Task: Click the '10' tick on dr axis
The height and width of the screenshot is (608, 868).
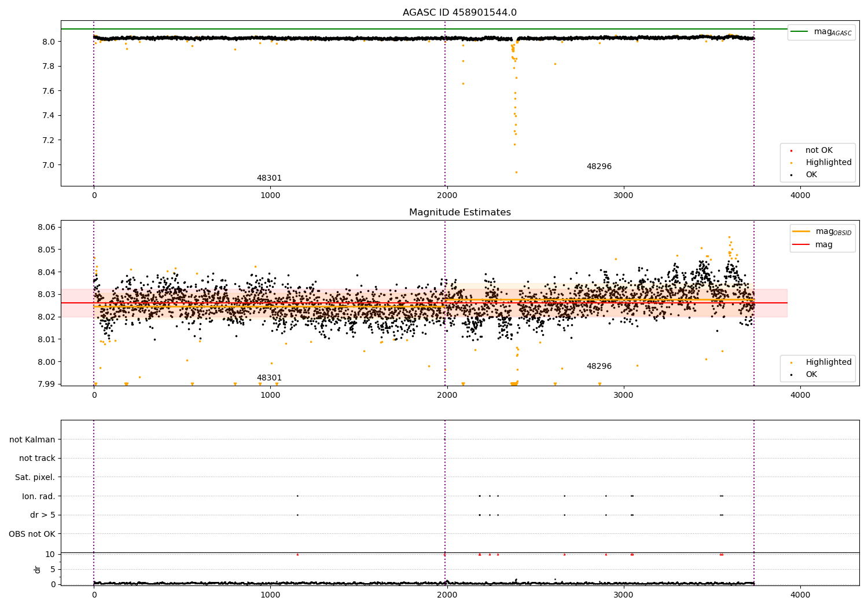Action: click(50, 554)
